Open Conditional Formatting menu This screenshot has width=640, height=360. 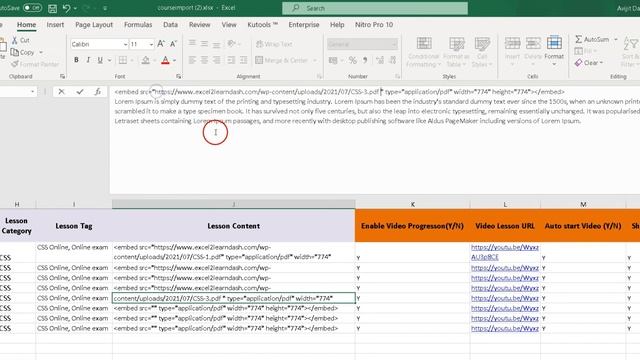[423, 52]
